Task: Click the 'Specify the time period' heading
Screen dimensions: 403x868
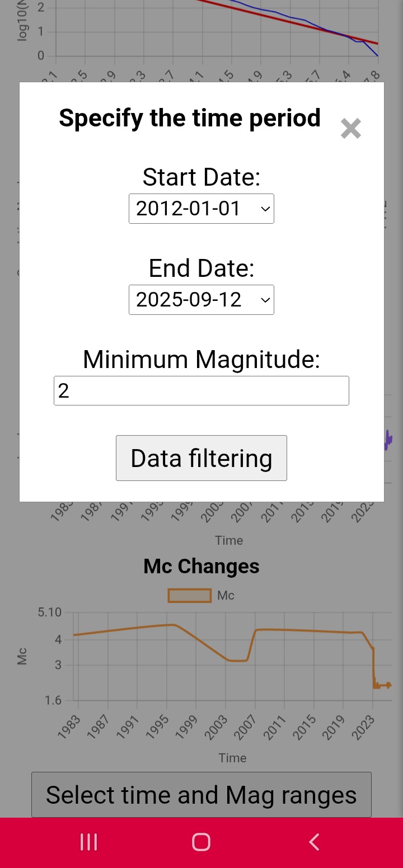Action: [x=190, y=118]
